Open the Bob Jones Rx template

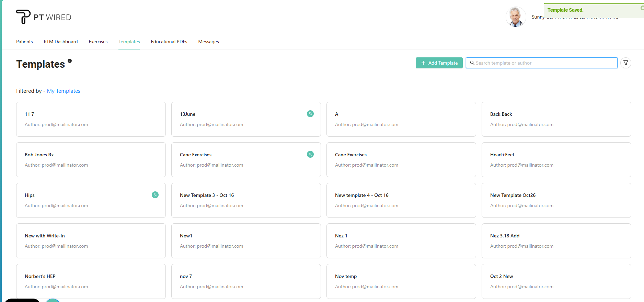coord(91,160)
